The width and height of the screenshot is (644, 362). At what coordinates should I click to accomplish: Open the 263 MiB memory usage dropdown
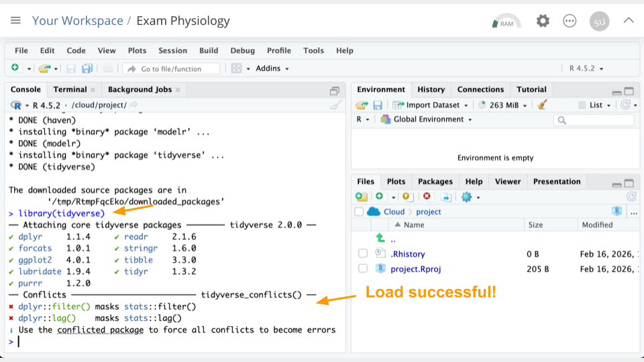(x=502, y=105)
